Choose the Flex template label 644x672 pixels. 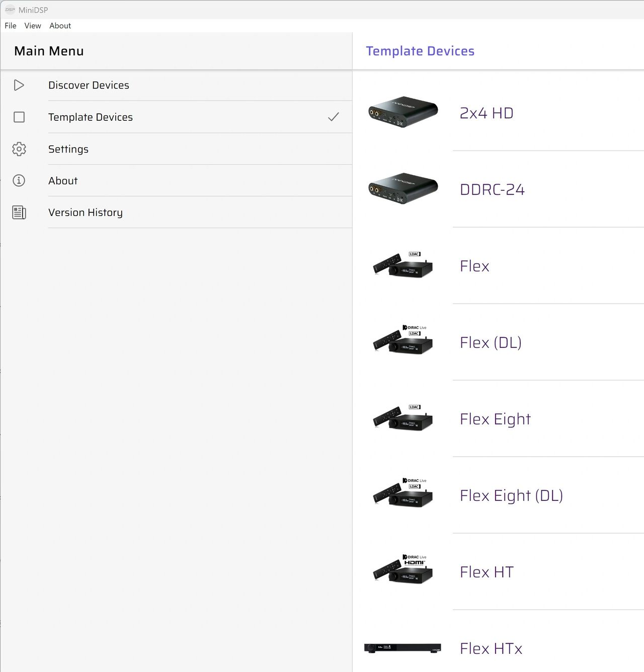[474, 266]
